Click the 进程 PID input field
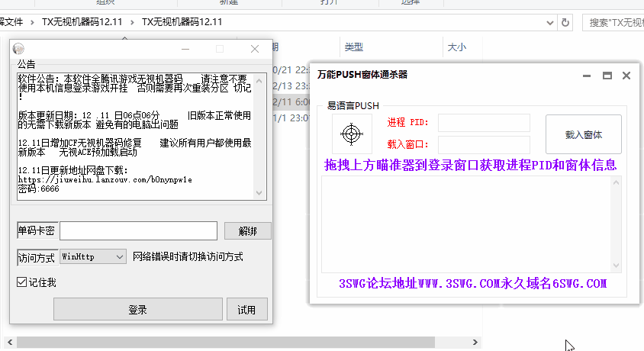The image size is (644, 351). click(484, 122)
